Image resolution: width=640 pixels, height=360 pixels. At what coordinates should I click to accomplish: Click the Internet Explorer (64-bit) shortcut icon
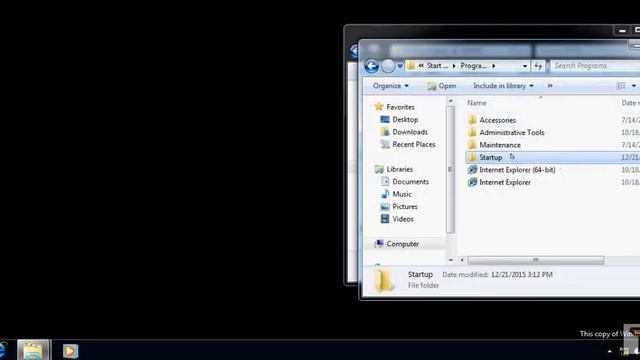[x=472, y=169]
